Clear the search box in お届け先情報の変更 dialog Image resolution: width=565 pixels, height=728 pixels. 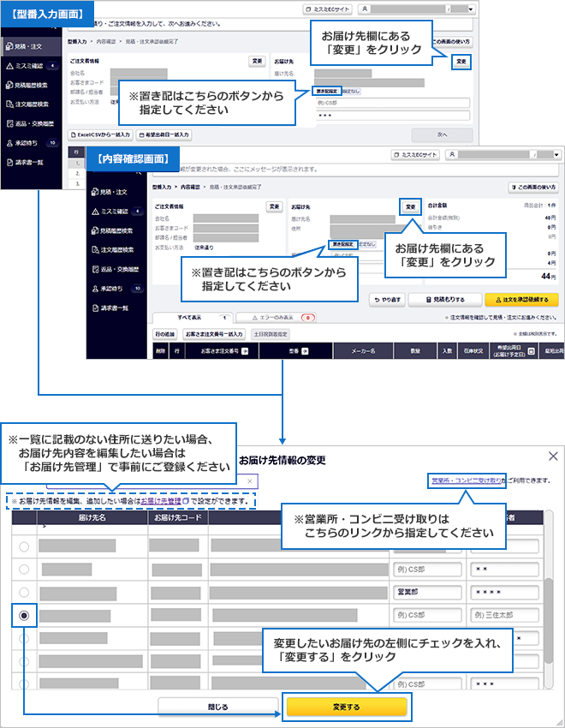(250, 481)
